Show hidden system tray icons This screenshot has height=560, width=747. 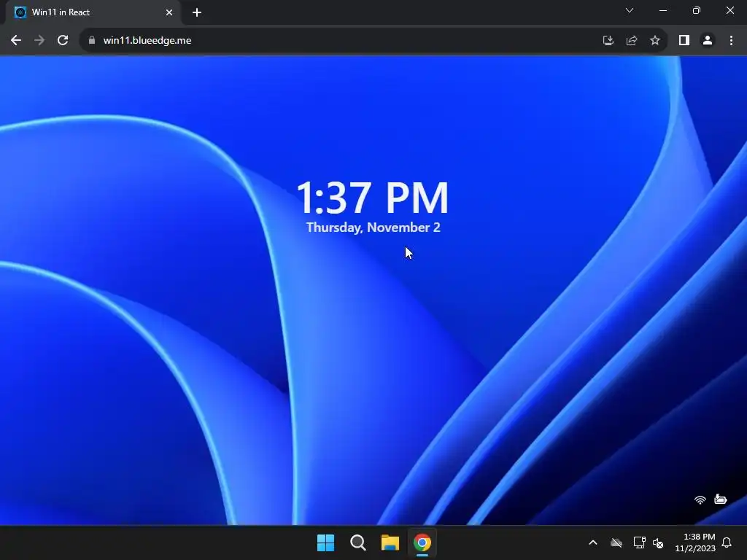coord(593,542)
